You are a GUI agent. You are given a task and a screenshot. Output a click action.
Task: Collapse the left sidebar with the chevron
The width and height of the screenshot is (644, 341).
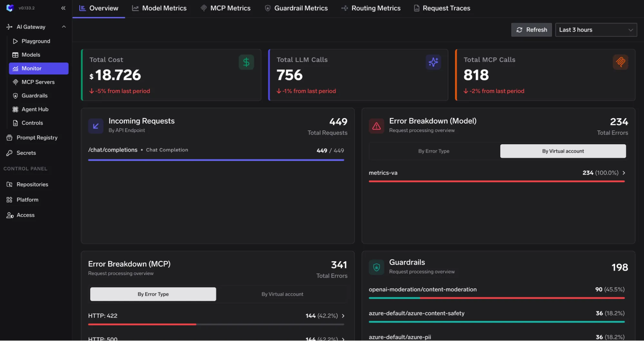pos(63,8)
